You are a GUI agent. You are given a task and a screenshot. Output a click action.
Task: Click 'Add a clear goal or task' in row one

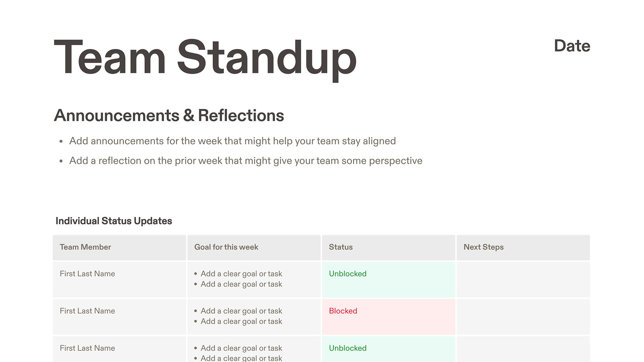pos(241,273)
